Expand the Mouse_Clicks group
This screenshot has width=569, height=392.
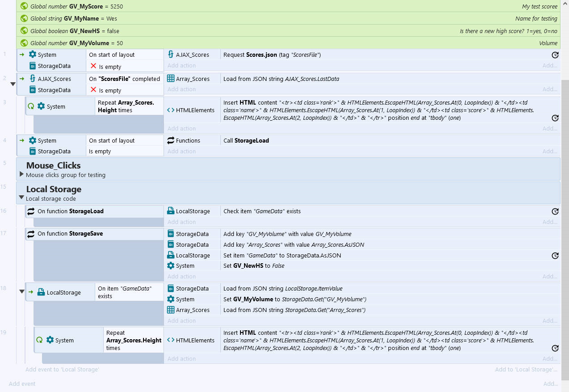pos(21,174)
